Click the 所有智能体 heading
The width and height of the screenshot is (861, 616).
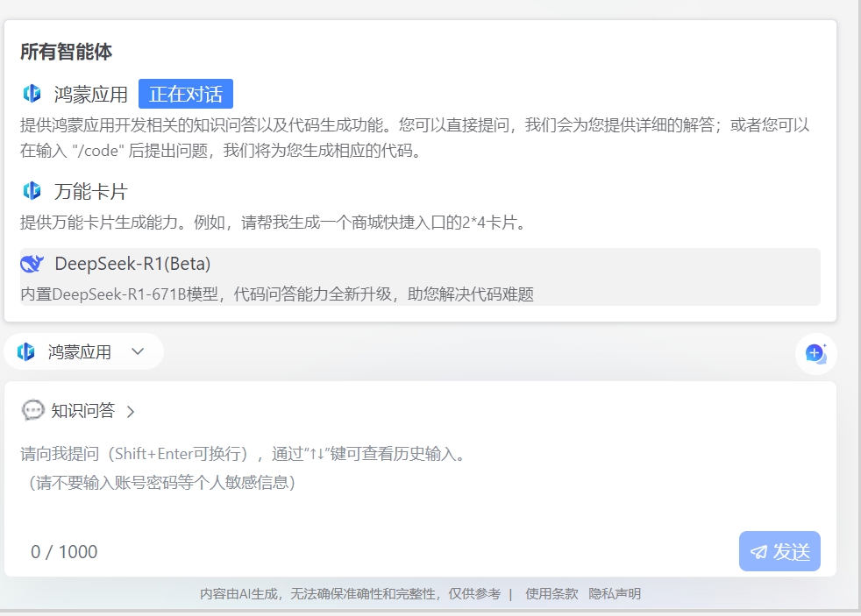(x=67, y=52)
